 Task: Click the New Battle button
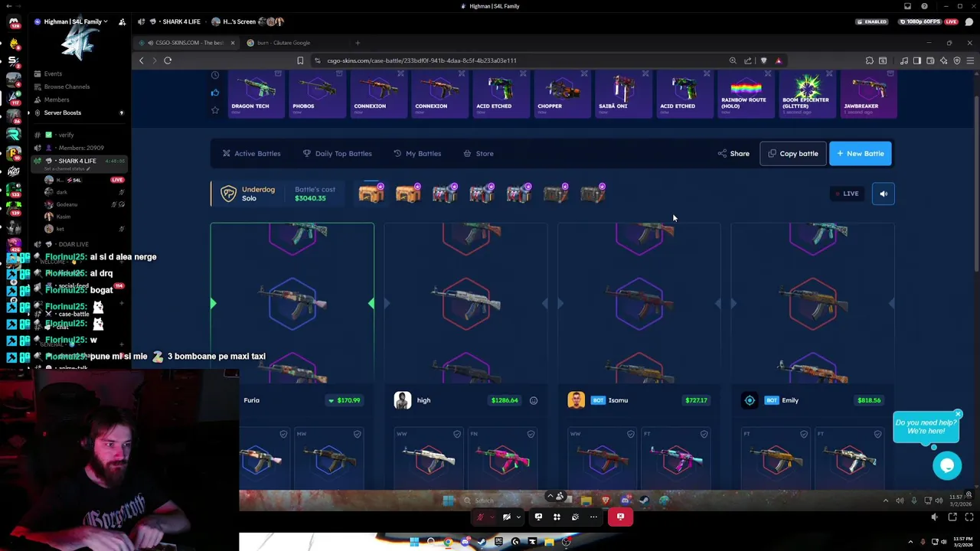click(861, 153)
